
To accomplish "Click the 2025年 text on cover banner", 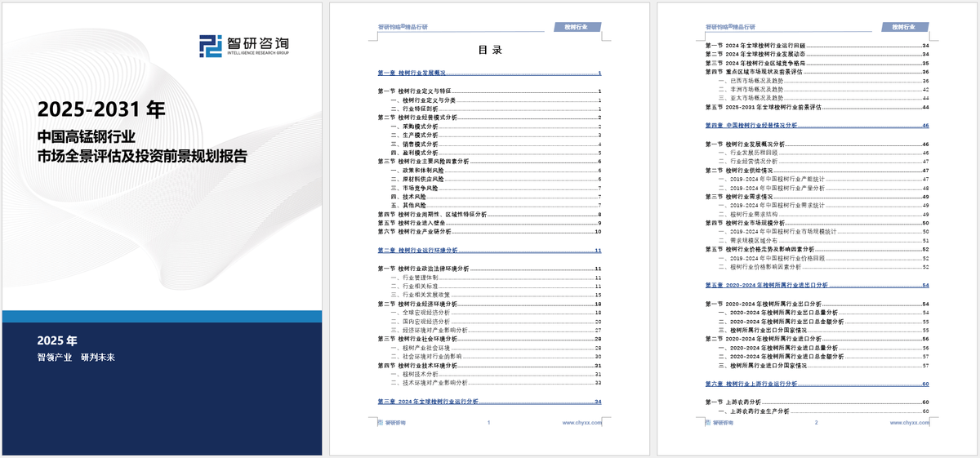I will tap(57, 340).
